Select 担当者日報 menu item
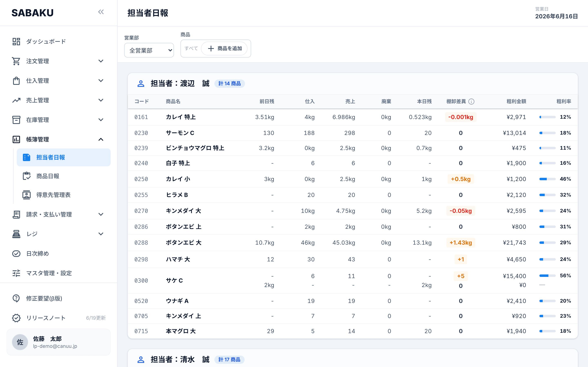 pyautogui.click(x=64, y=158)
